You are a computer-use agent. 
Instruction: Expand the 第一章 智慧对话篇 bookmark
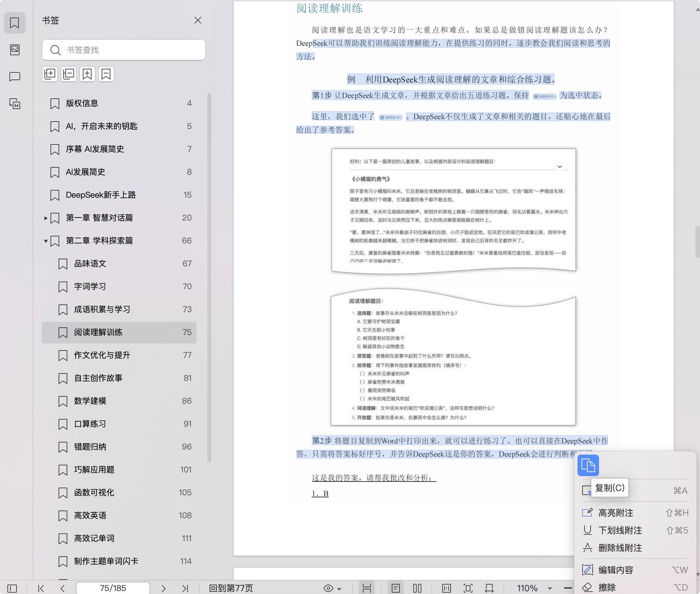(46, 218)
